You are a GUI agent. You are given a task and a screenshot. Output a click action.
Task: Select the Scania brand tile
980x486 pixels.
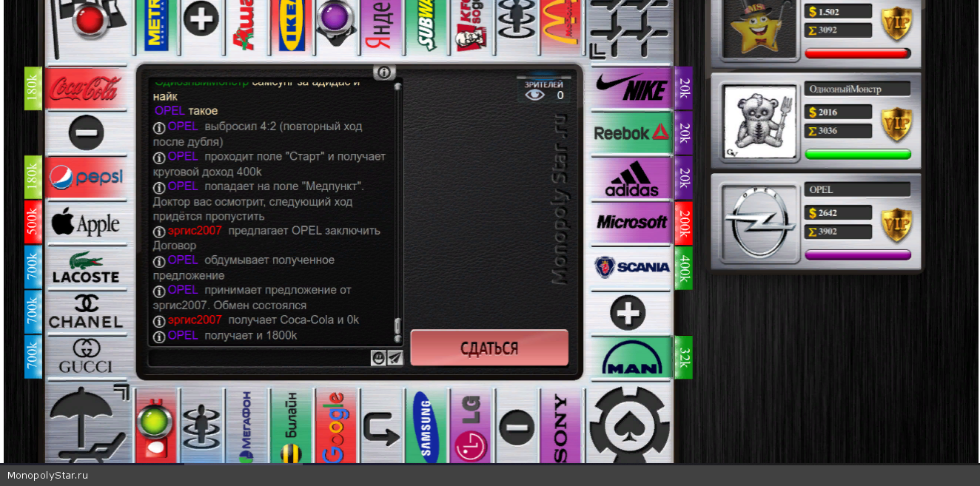point(631,268)
